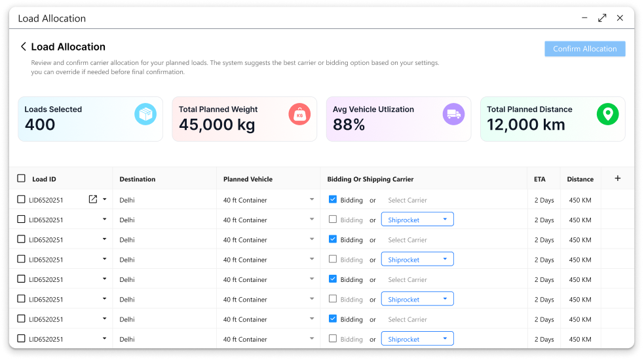Click the Bidding Or Shipping Carrier header

370,179
